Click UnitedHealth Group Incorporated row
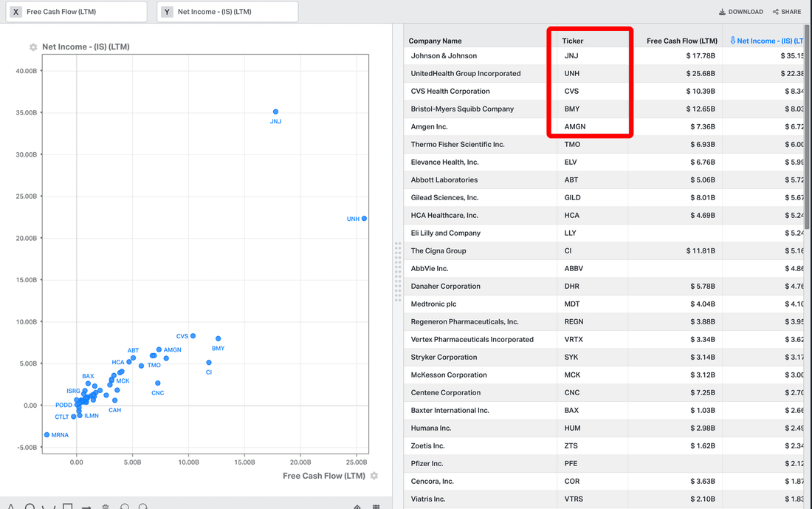The image size is (812, 509). tap(604, 74)
